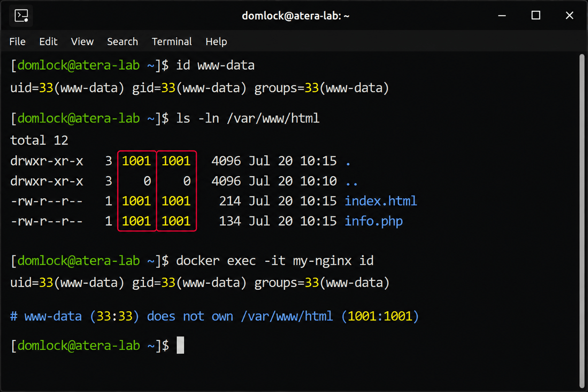This screenshot has width=588, height=392.
Task: Click the 'total 12' output line
Action: click(39, 140)
